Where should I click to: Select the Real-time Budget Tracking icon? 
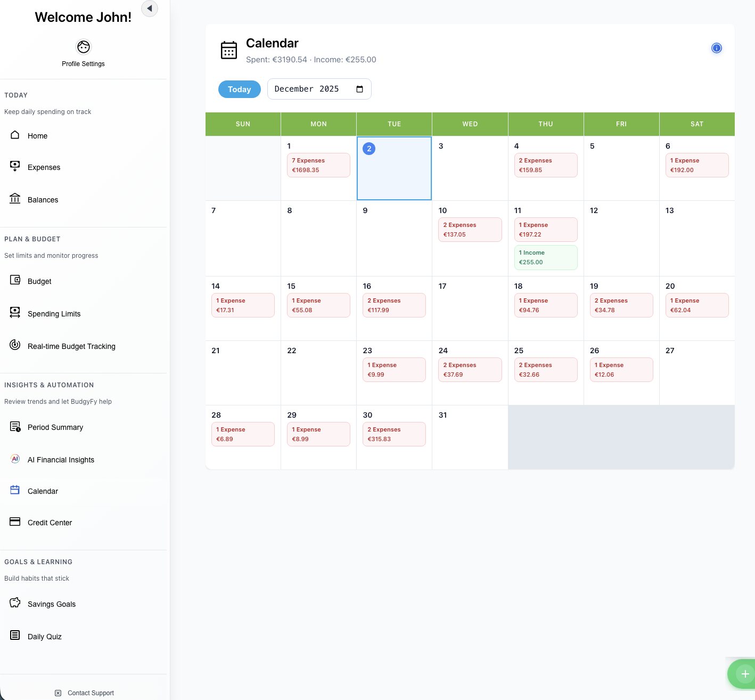coord(14,345)
